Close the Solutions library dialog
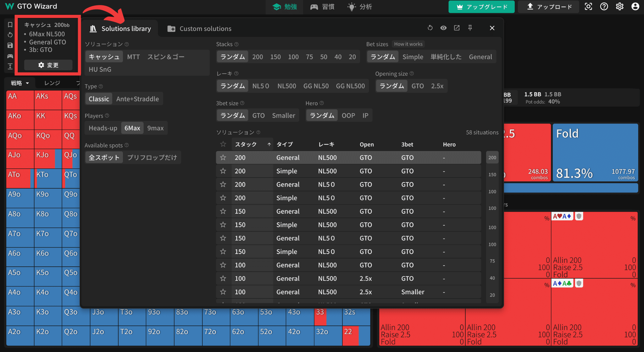This screenshot has width=644, height=352. [x=492, y=28]
